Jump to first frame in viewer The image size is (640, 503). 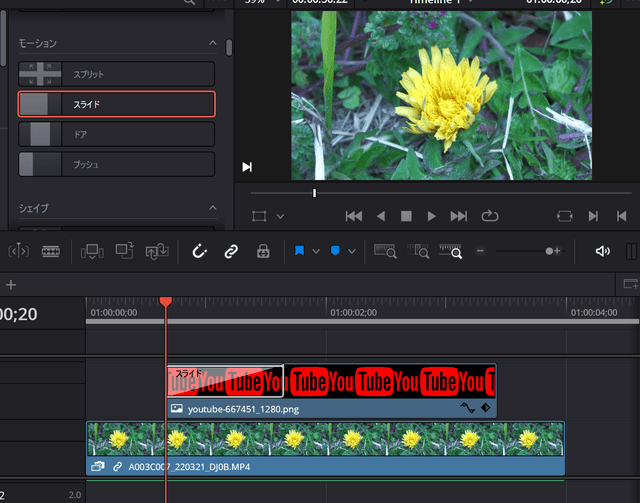click(x=353, y=216)
